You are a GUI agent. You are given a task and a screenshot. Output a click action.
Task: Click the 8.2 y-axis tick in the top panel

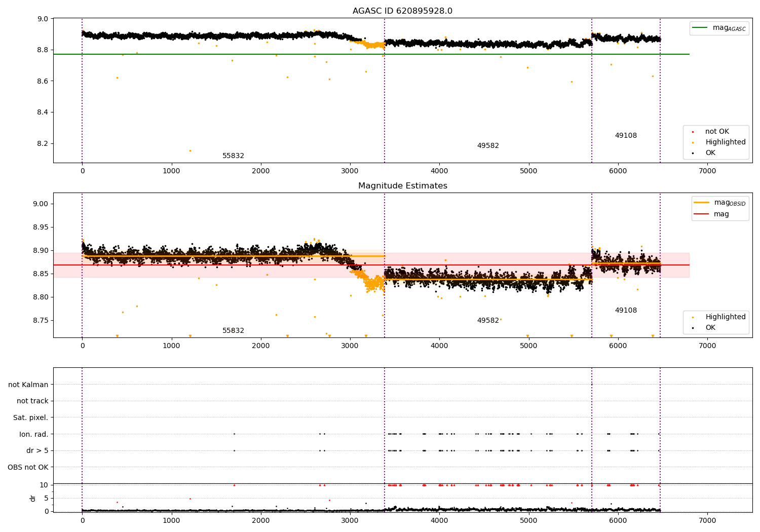[x=43, y=143]
